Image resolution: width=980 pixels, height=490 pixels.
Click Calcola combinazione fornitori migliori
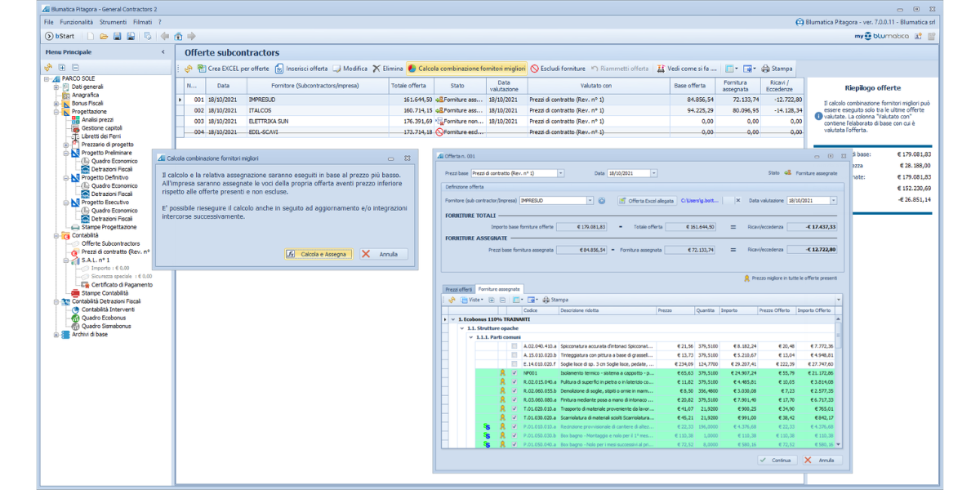(x=466, y=69)
